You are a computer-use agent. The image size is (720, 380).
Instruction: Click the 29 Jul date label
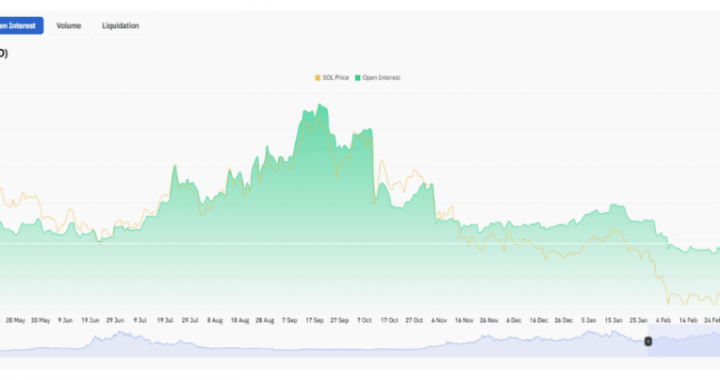tap(190, 320)
